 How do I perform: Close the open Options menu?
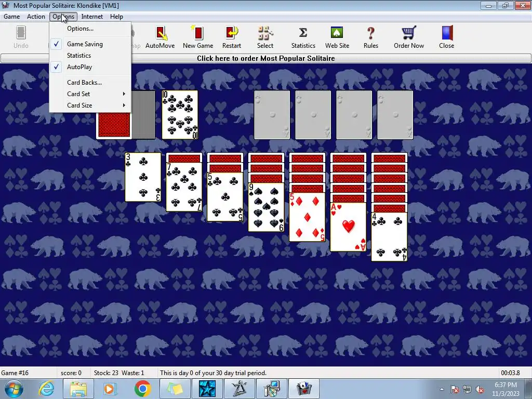point(63,17)
